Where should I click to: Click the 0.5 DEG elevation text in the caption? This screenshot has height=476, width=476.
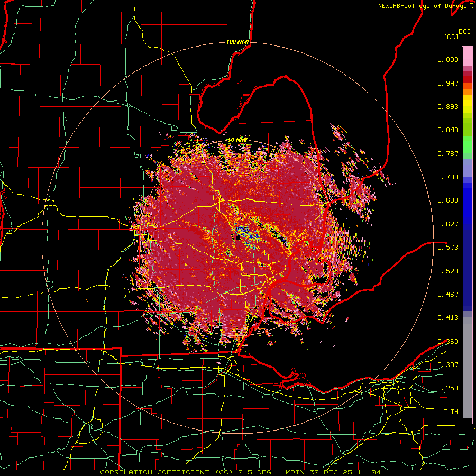point(255,472)
